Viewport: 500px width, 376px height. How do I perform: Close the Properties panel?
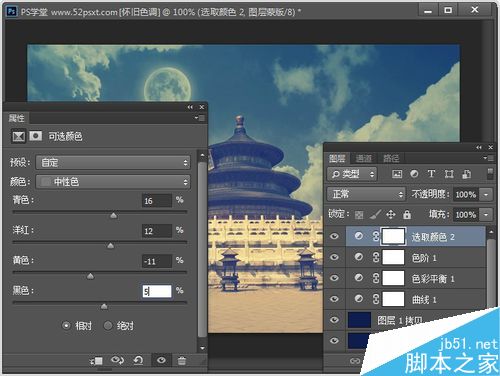click(202, 107)
